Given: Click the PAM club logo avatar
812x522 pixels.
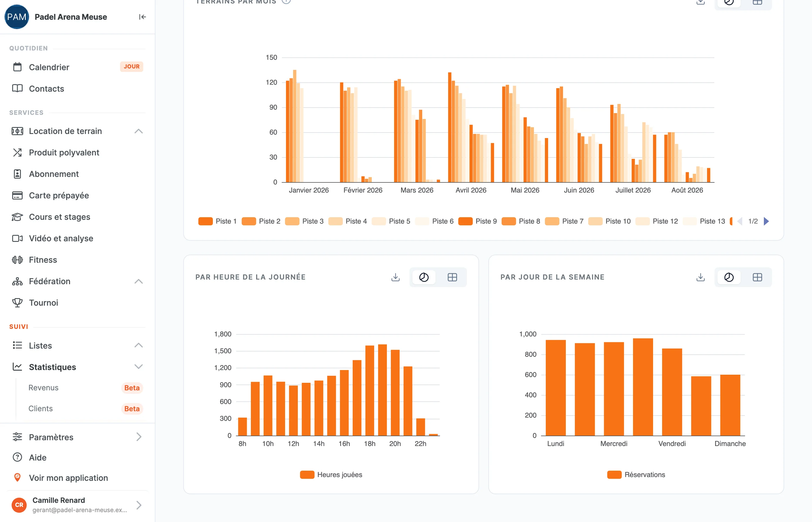Looking at the screenshot, I should pyautogui.click(x=17, y=17).
